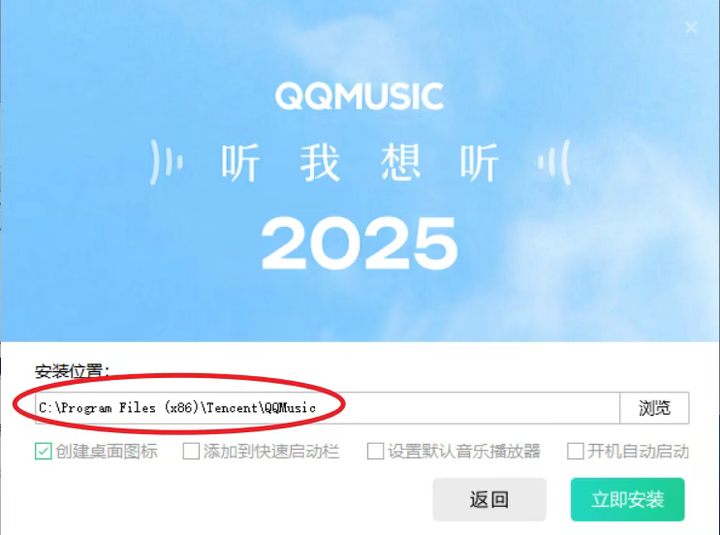Click the last 听 slogan character
Image resolution: width=720 pixels, height=535 pixels.
479,162
